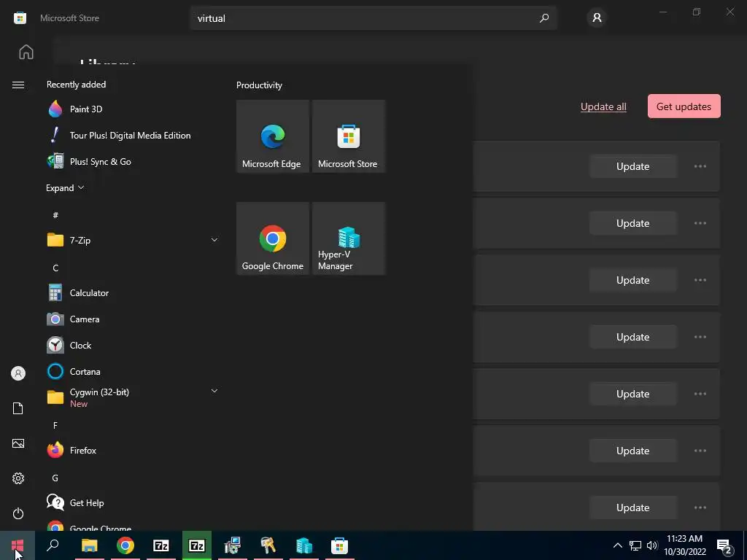The image size is (747, 560).
Task: Launch Firefox from the app list
Action: [x=131, y=450]
